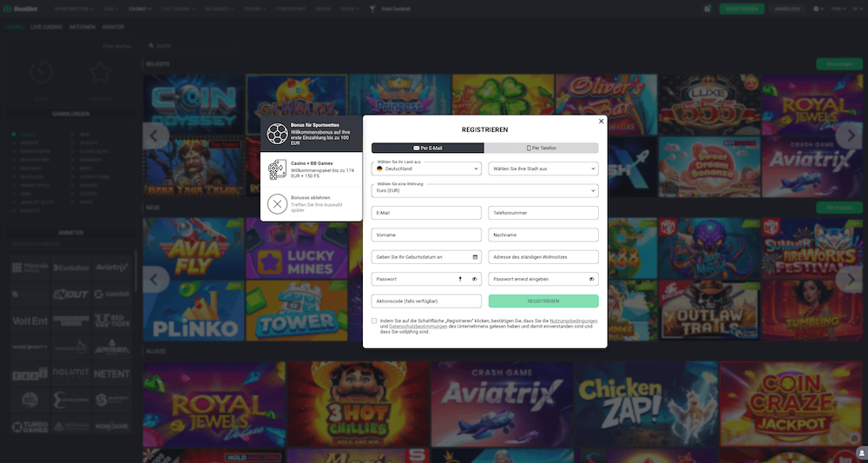Next arrow on Neue games carousel
This screenshot has height=463, width=868.
(x=849, y=280)
